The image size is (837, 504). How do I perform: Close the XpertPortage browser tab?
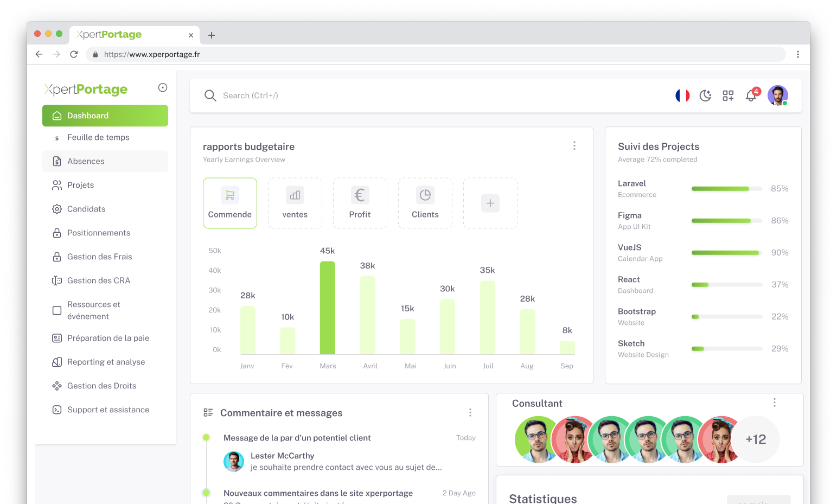point(191,35)
